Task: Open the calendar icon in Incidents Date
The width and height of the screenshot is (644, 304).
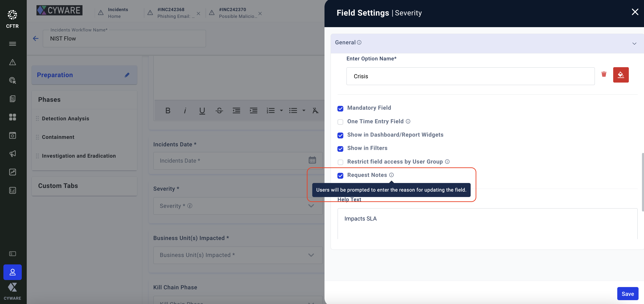Action: [x=312, y=160]
